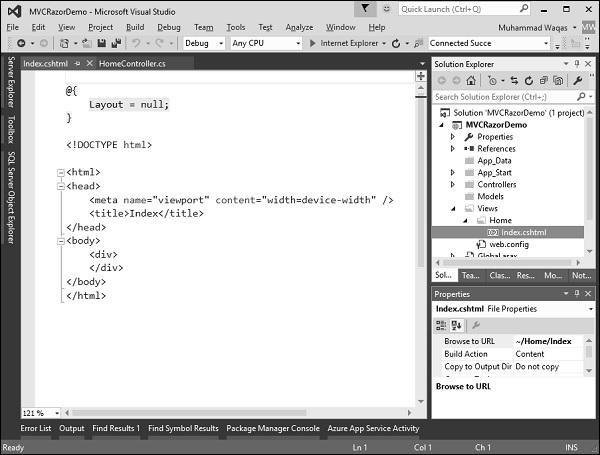Collapse the <html> code region

[60, 173]
